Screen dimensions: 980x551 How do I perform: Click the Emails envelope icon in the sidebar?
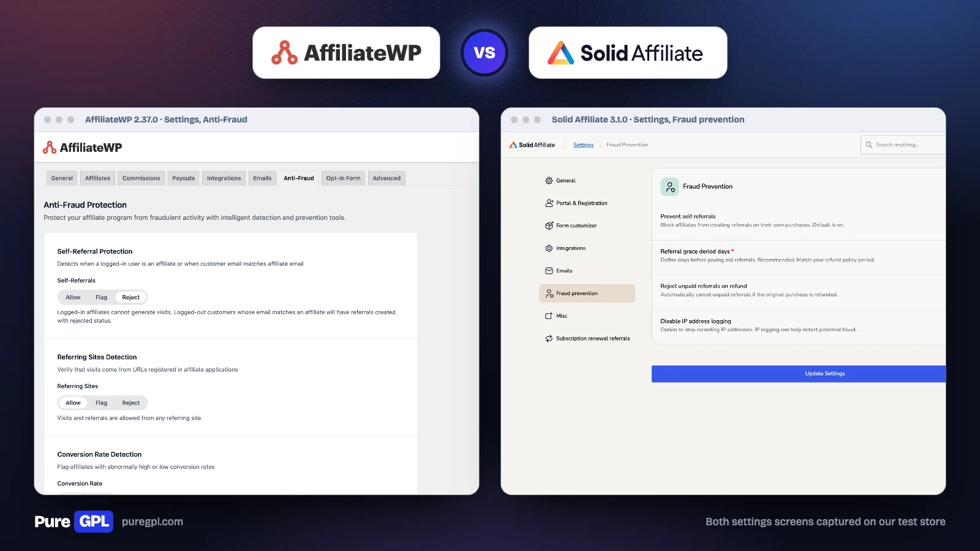coord(549,271)
